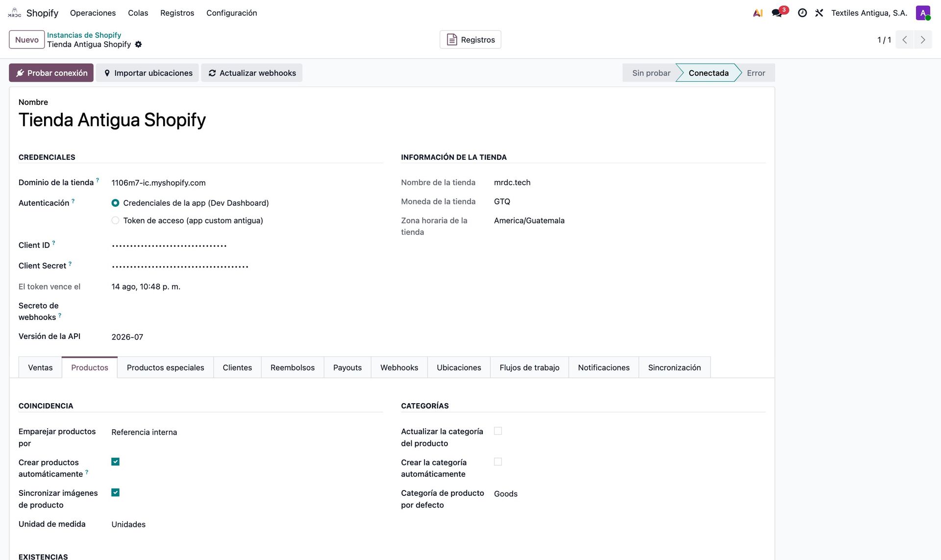Open the AI assistant icon in top bar

click(x=758, y=13)
